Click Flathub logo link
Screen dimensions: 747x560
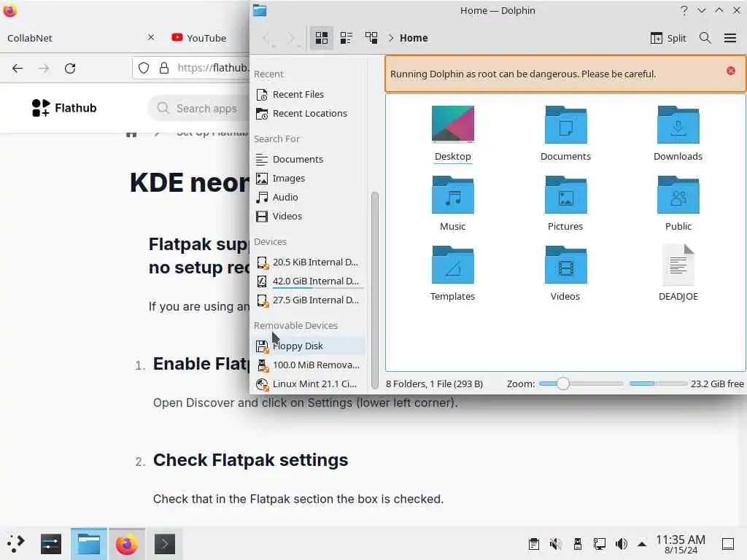[x=64, y=108]
